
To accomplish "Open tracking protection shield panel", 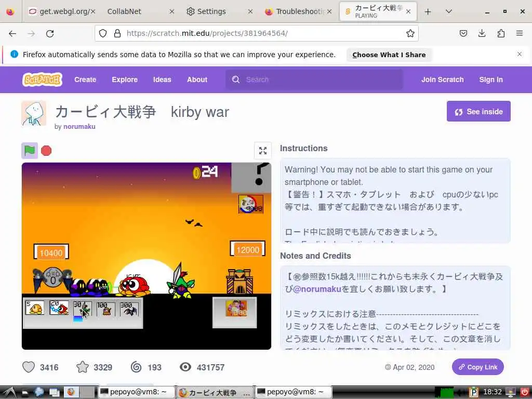I will point(103,33).
